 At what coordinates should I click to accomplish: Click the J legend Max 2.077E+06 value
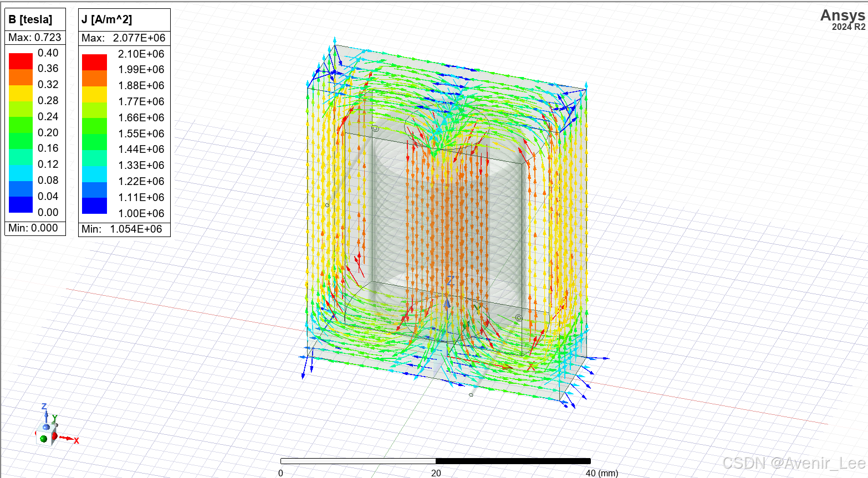(x=124, y=38)
